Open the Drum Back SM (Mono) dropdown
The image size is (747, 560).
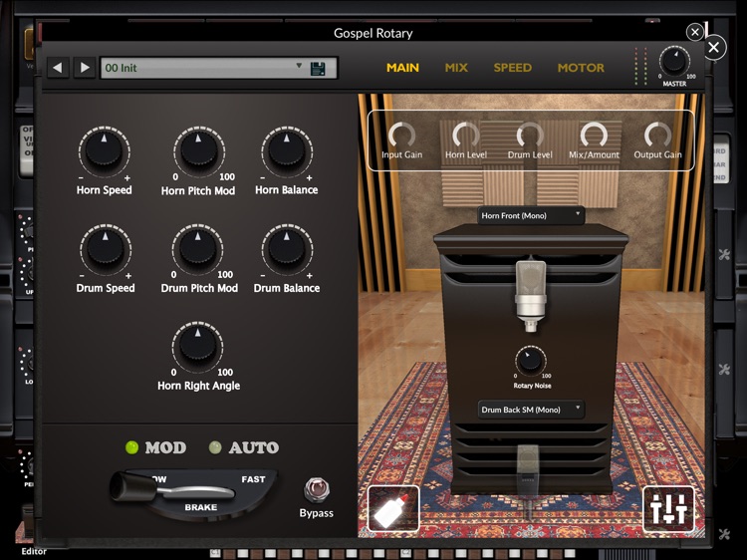(531, 410)
